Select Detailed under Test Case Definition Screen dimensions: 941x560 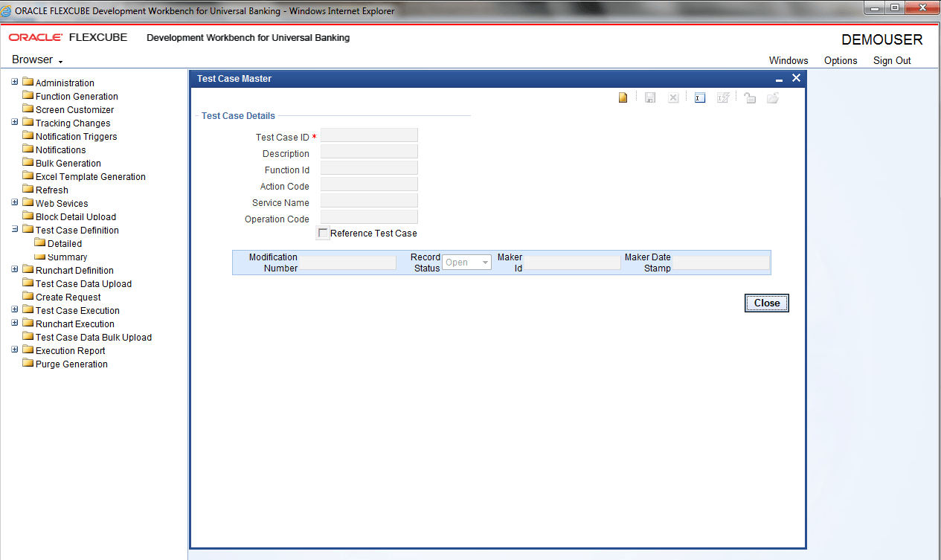[x=64, y=244]
